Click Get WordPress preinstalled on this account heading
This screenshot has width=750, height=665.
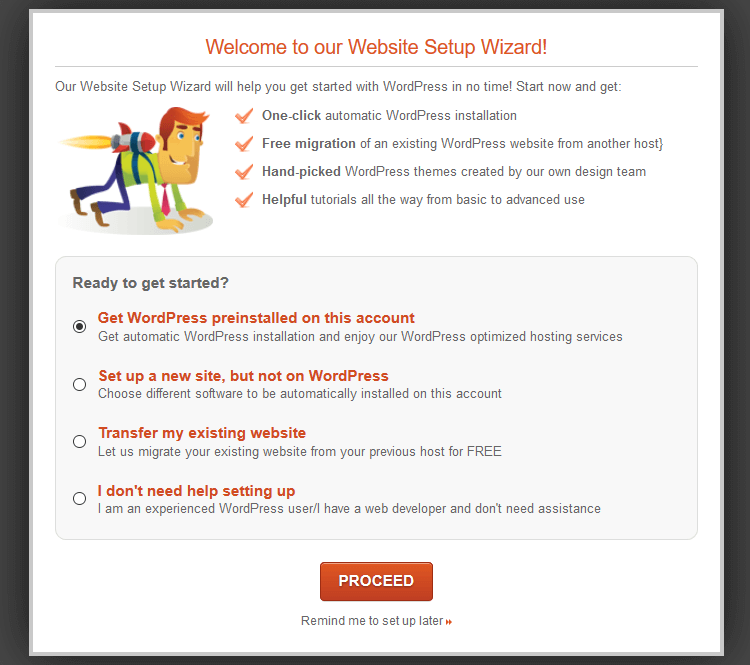point(256,318)
